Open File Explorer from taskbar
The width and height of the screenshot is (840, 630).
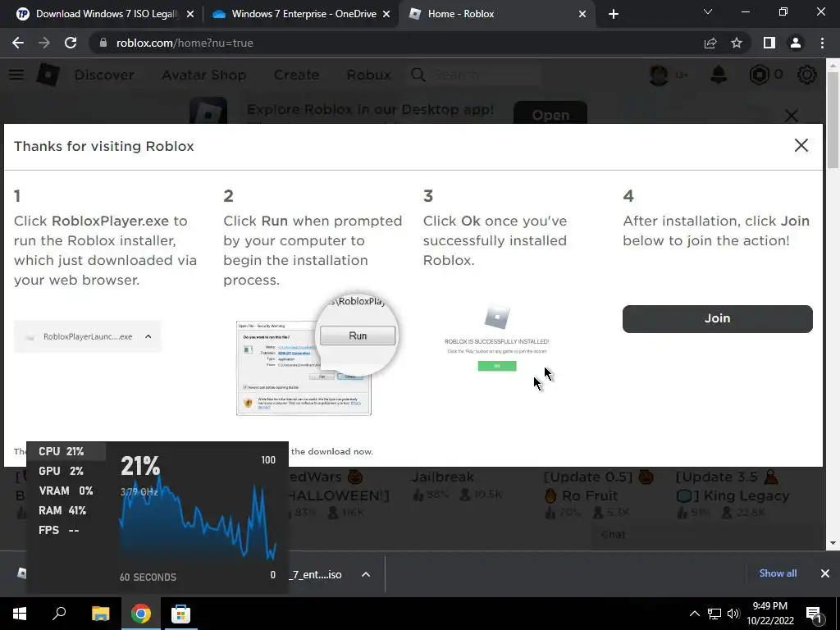(100, 614)
